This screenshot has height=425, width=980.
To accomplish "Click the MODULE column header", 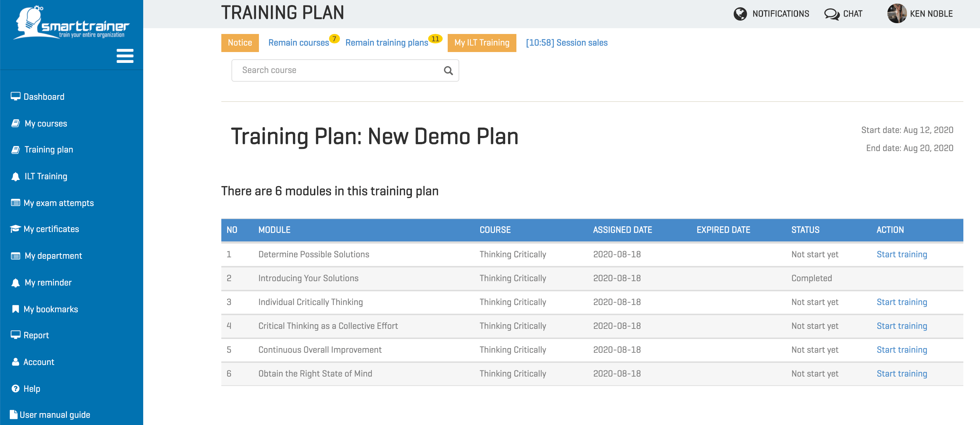I will pyautogui.click(x=274, y=229).
